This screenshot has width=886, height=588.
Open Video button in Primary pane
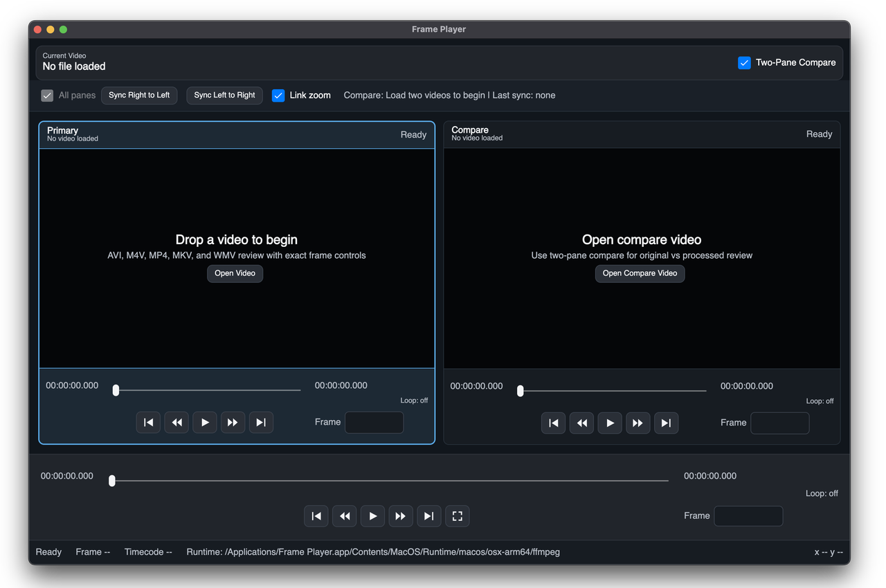coord(235,273)
